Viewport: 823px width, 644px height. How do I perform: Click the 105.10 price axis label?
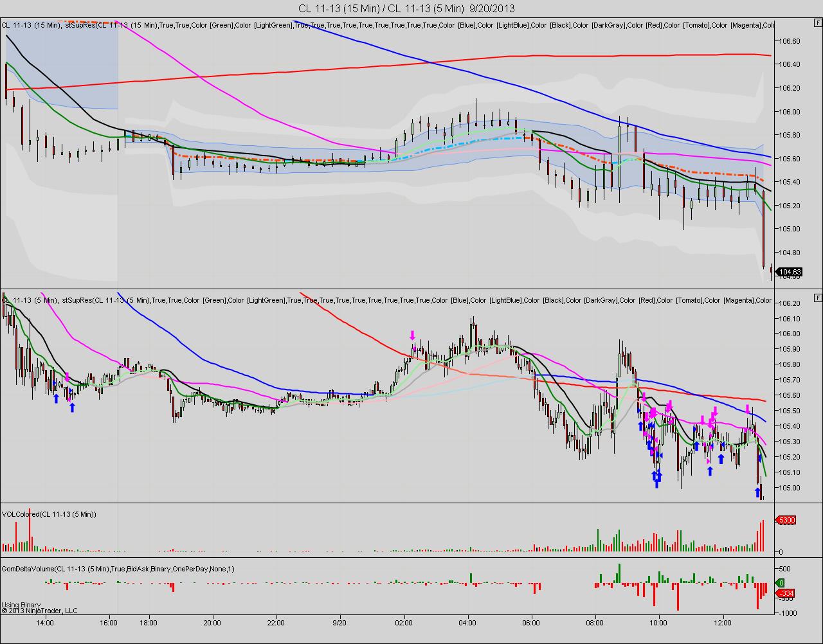point(789,473)
